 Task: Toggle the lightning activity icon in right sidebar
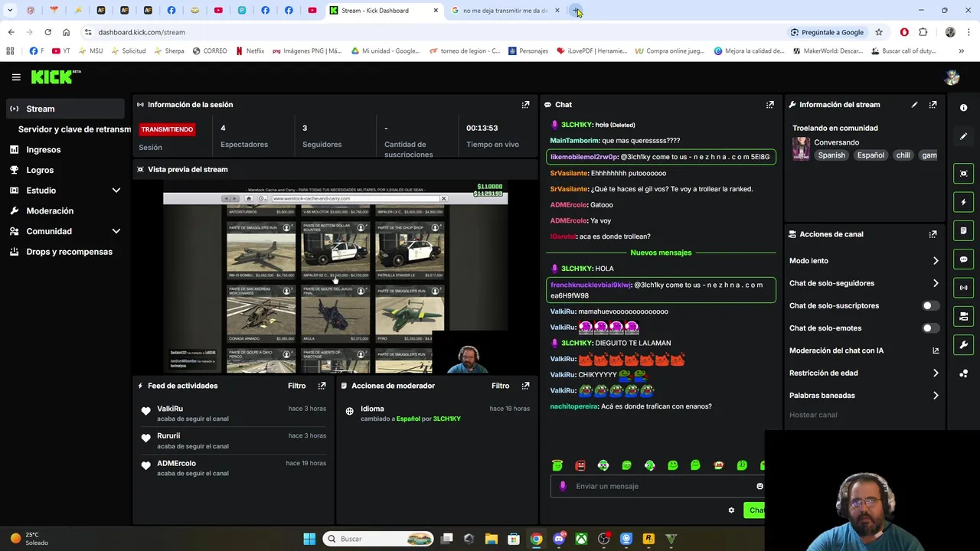coord(963,202)
